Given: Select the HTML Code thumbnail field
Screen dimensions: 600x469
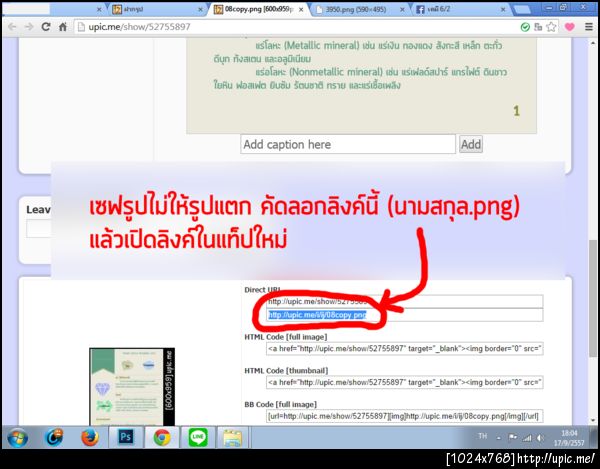Looking at the screenshot, I should [x=404, y=382].
